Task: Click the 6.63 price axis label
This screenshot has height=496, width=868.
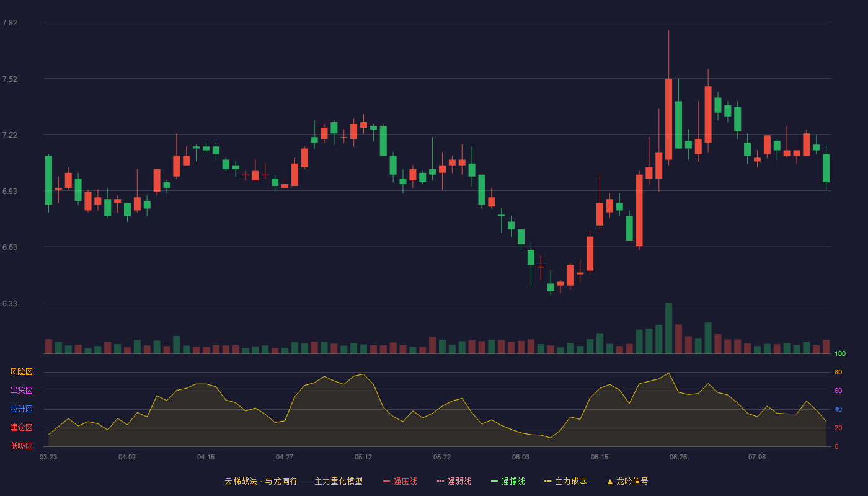Action: (10, 247)
